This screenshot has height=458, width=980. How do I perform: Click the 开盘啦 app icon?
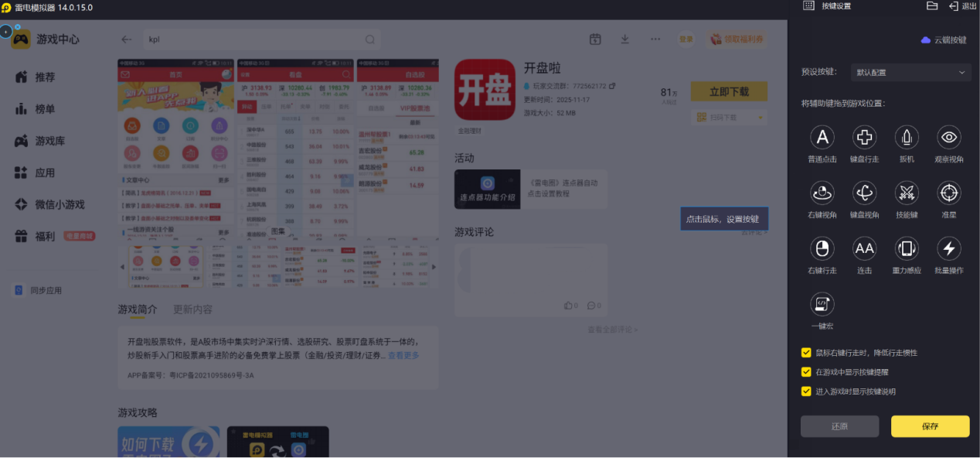click(x=485, y=90)
